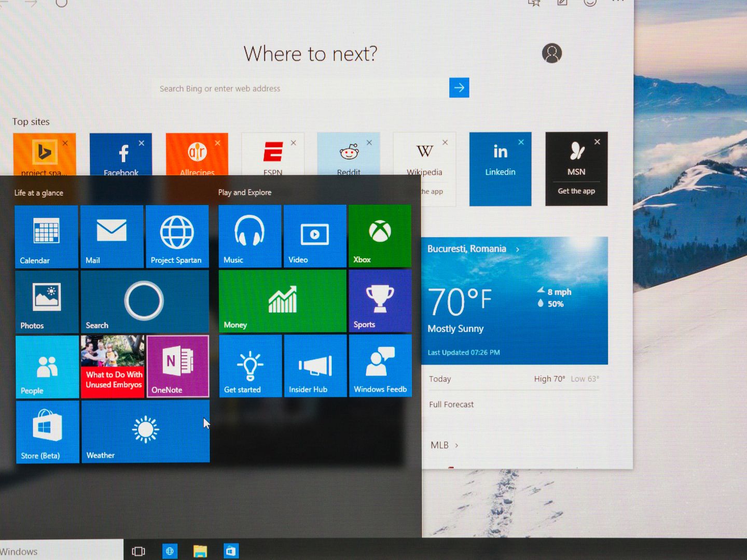
Task: Remove the MSN tile with its X
Action: [x=597, y=142]
